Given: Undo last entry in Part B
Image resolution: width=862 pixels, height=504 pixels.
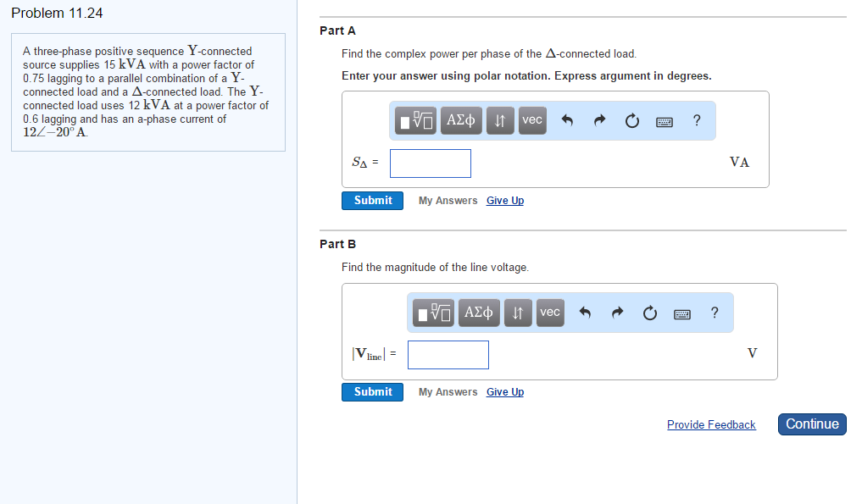Looking at the screenshot, I should pyautogui.click(x=585, y=313).
